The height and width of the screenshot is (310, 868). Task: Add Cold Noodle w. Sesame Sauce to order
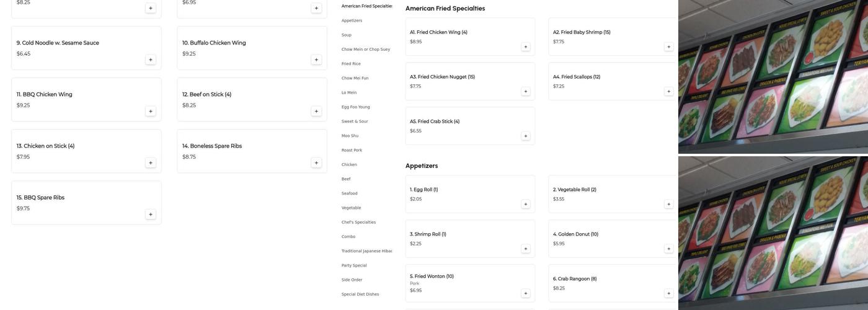tap(151, 60)
